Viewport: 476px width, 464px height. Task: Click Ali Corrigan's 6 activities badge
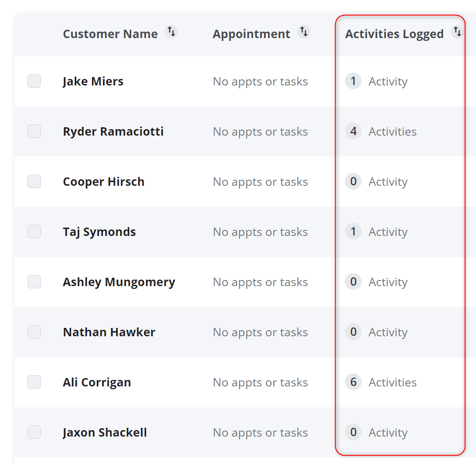(x=353, y=382)
